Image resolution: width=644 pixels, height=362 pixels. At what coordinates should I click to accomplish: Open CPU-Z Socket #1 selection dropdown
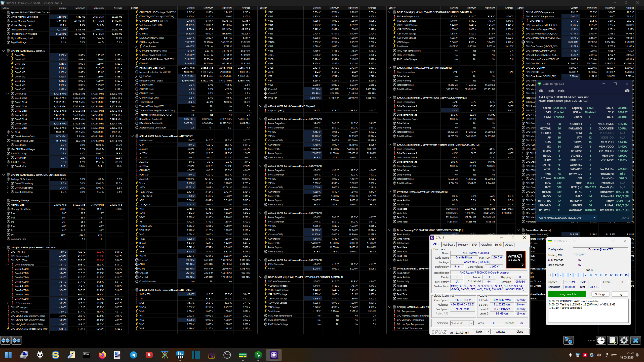click(462, 323)
